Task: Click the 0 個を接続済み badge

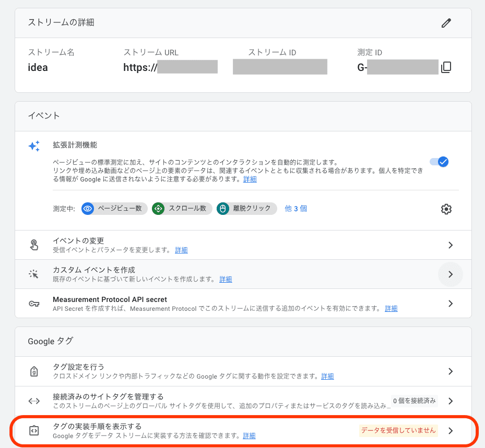Action: point(414,401)
